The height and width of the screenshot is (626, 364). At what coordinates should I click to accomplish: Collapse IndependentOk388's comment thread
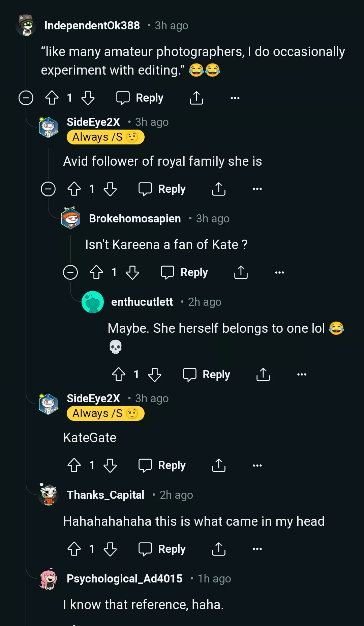point(26,98)
